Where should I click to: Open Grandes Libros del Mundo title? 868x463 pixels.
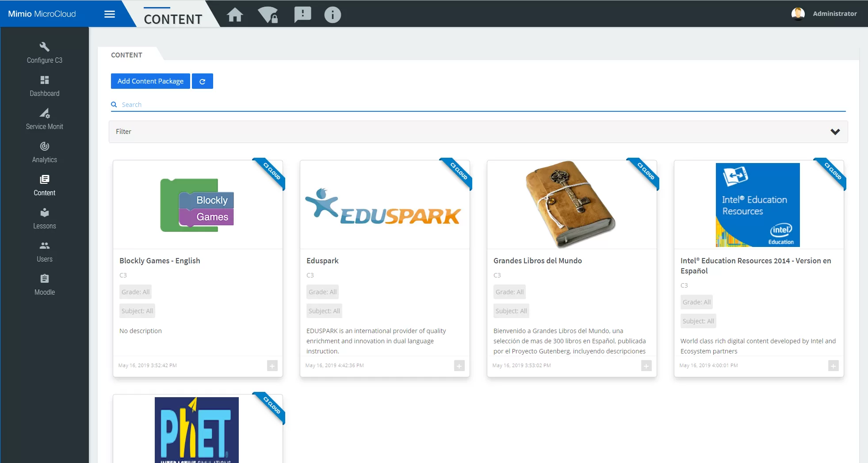pyautogui.click(x=538, y=261)
